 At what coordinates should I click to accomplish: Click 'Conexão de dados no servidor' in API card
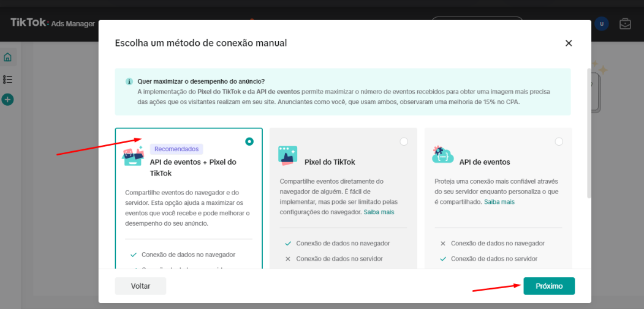point(494,259)
